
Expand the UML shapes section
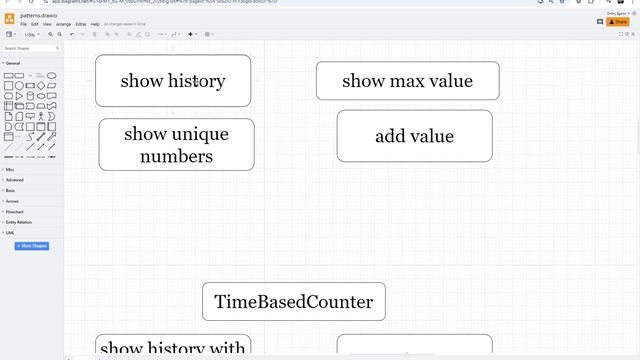tap(9, 233)
